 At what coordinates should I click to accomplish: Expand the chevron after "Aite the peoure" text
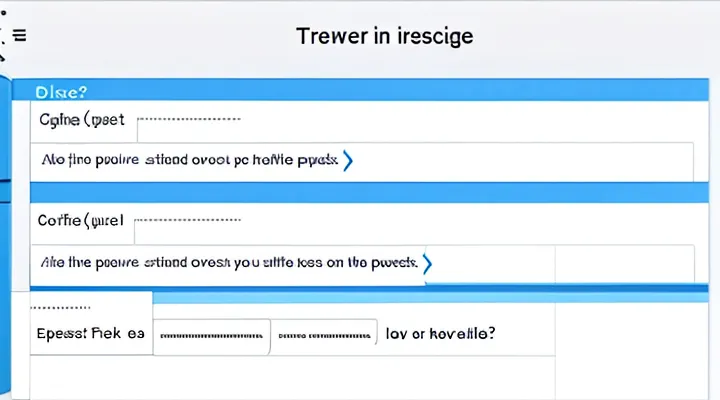pyautogui.click(x=427, y=263)
